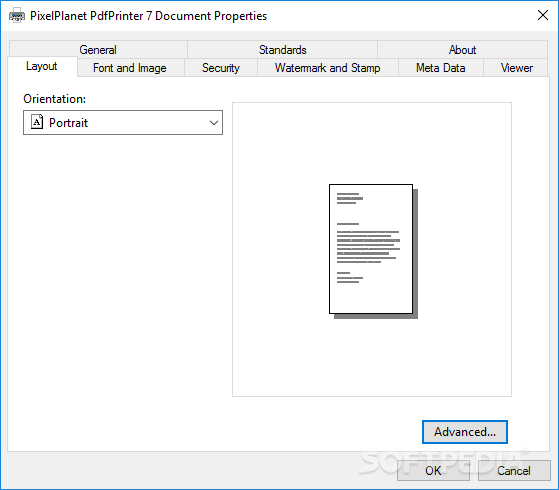Viewport: 559px width, 490px height.
Task: Confirm settings with the OK button
Action: click(x=433, y=471)
